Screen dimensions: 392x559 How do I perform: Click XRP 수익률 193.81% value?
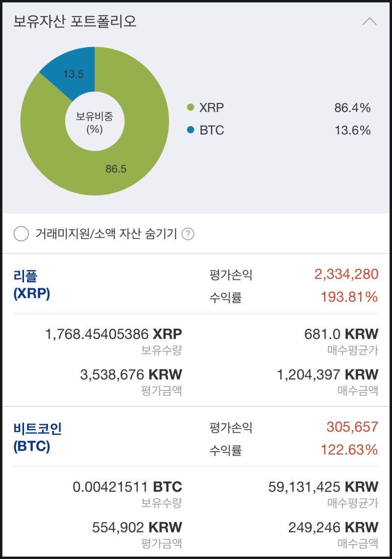[349, 297]
